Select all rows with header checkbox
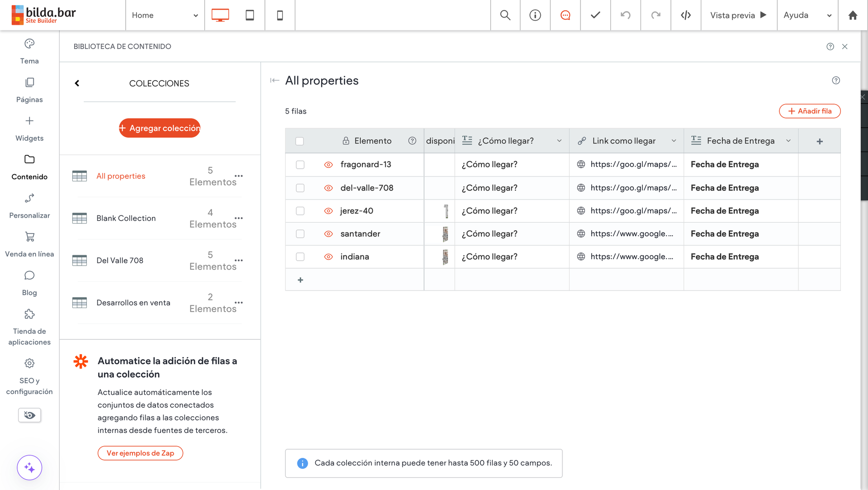This screenshot has height=490, width=868. pyautogui.click(x=300, y=141)
